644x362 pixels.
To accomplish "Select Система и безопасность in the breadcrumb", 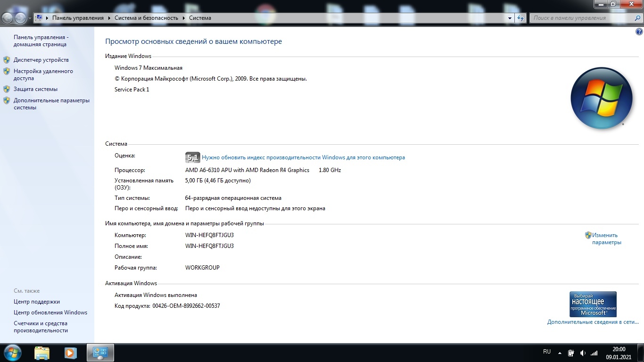I will click(x=146, y=18).
